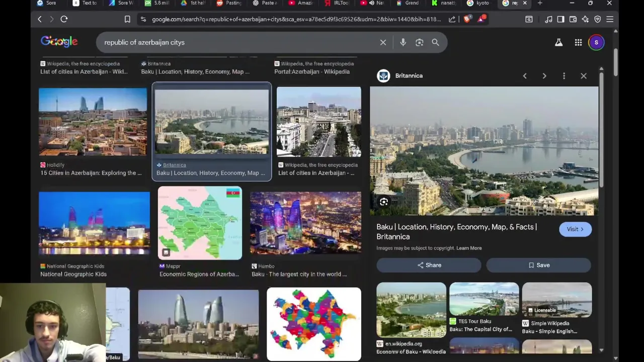Open related 'Economy of Baku - Wikipedia' thumbnail
Image resolution: width=644 pixels, height=362 pixels.
click(x=411, y=310)
